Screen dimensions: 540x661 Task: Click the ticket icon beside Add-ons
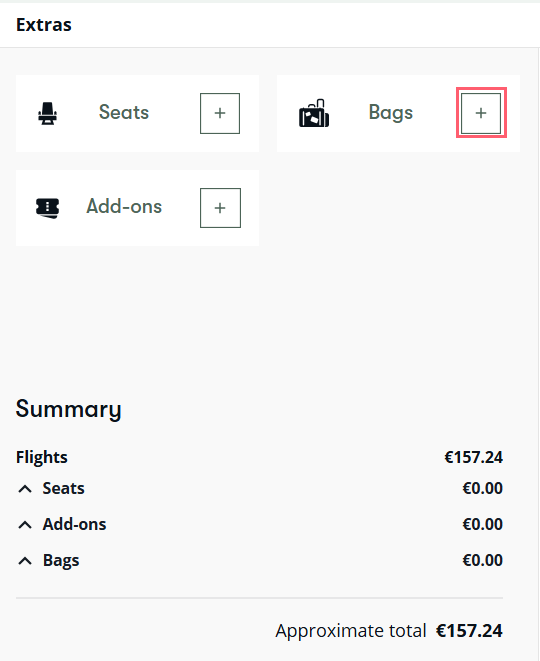coord(47,208)
